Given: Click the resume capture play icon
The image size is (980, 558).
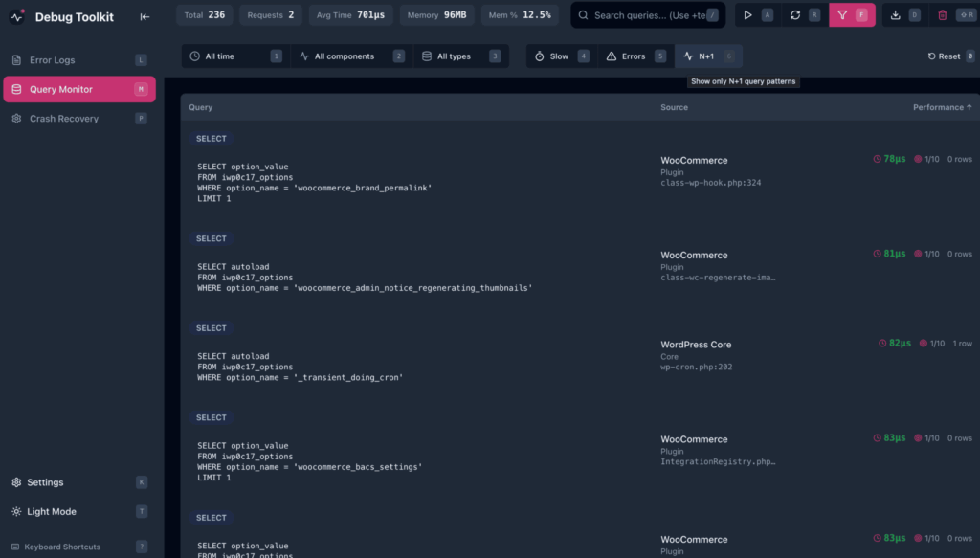Looking at the screenshot, I should [749, 14].
